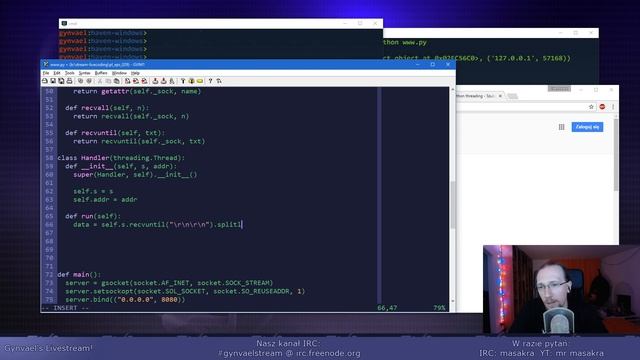Open the Google apps grid icon
This screenshot has height=360, width=640.
[x=562, y=127]
